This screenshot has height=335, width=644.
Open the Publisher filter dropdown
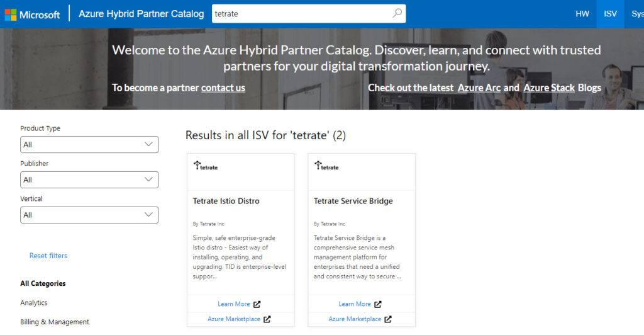click(89, 179)
